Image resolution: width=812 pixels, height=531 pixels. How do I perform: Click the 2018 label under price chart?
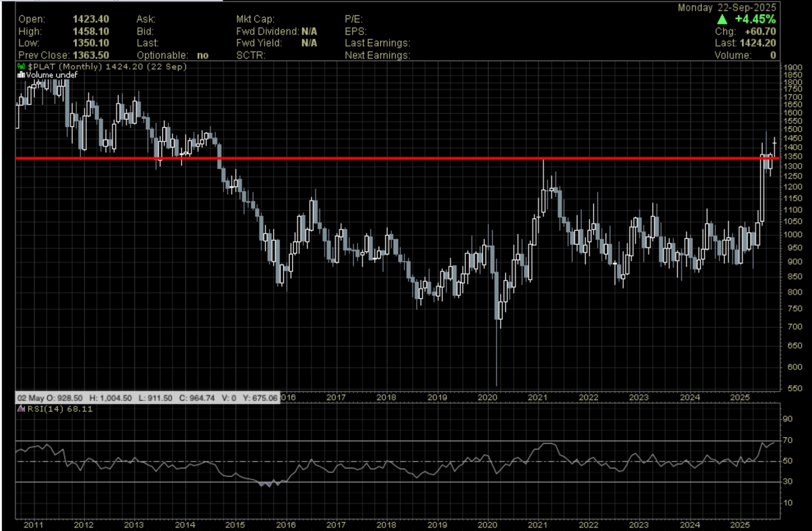[386, 397]
